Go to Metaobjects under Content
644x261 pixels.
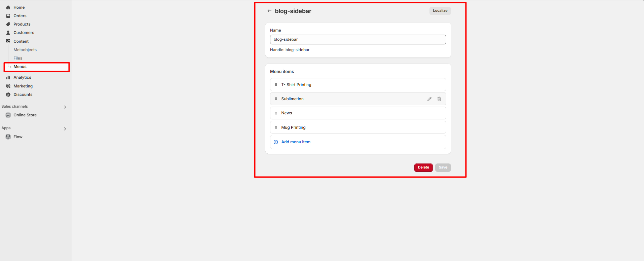[x=25, y=50]
